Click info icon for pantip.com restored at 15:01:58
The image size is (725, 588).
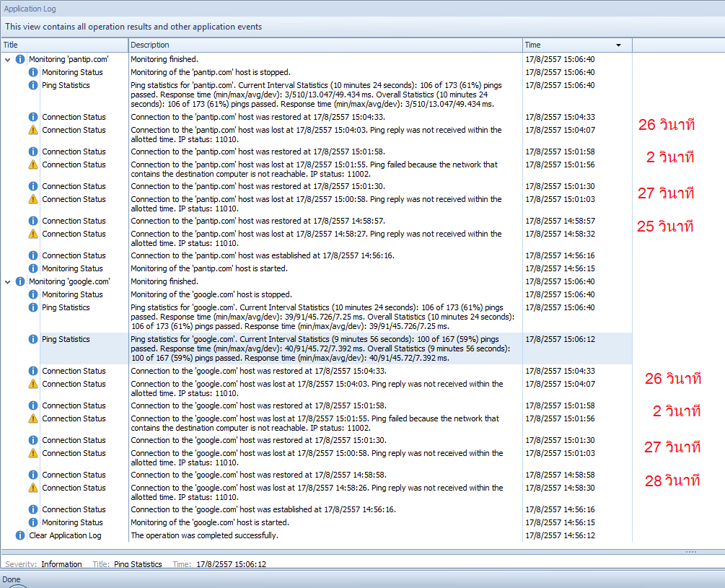point(33,152)
